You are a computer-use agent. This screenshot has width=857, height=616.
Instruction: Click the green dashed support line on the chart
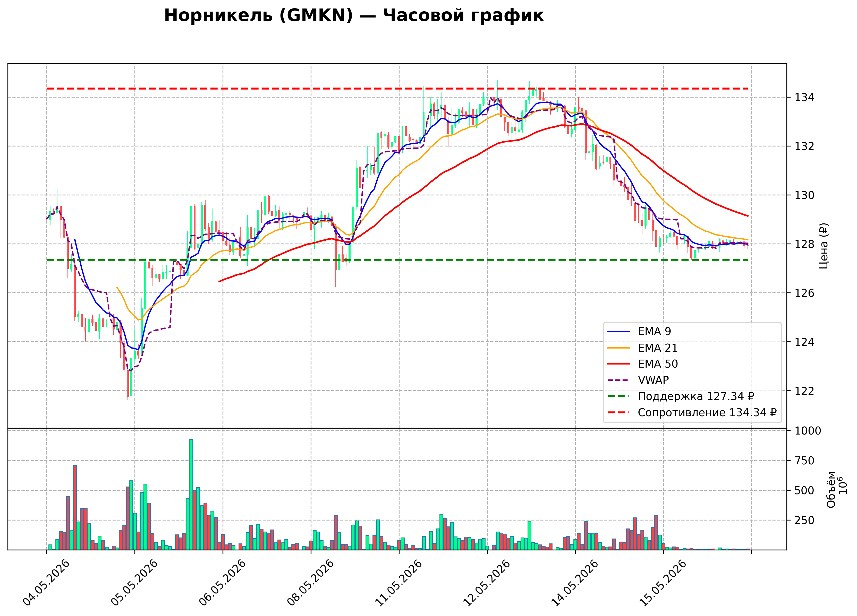(x=397, y=260)
